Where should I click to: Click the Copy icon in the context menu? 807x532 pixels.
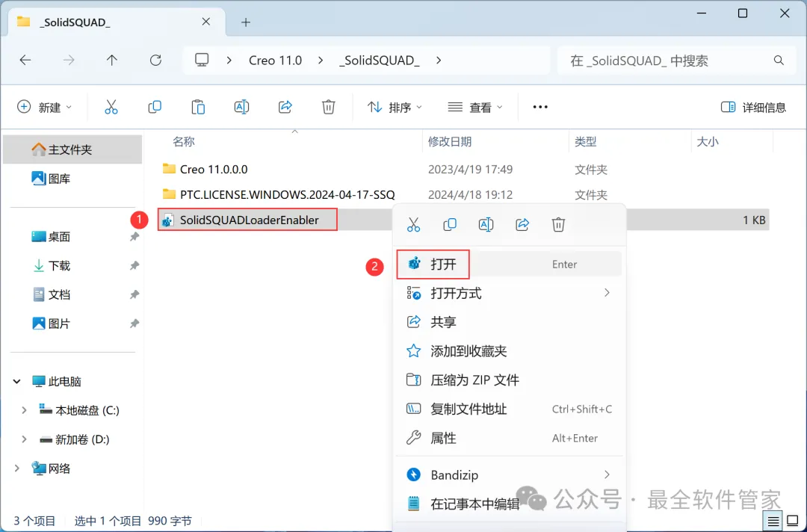[x=450, y=224]
